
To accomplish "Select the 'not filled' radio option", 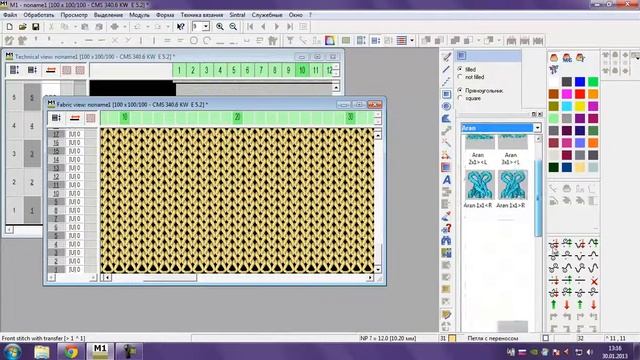I will 460,77.
